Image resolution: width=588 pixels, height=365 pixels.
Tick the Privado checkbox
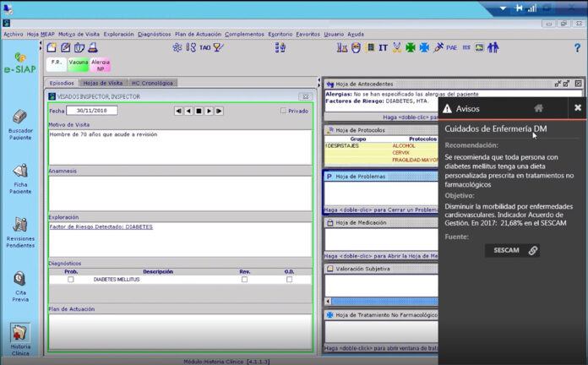tap(283, 111)
